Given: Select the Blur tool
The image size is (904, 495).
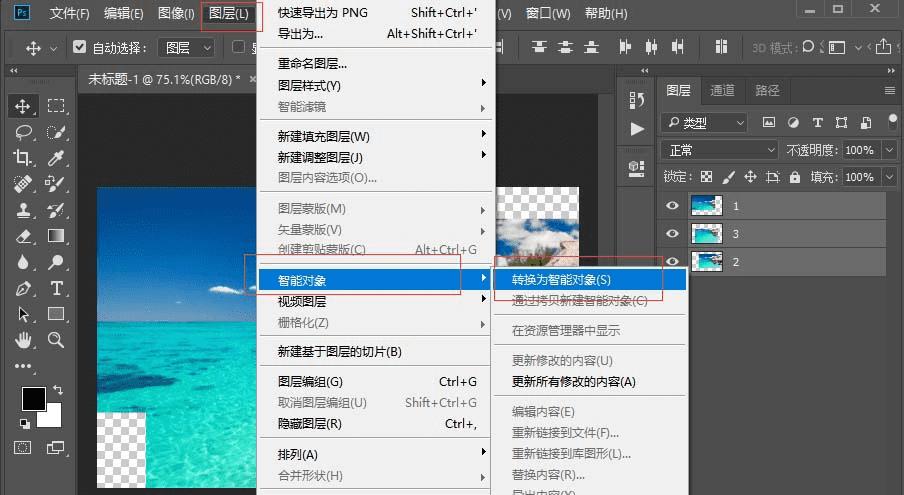Looking at the screenshot, I should (22, 262).
